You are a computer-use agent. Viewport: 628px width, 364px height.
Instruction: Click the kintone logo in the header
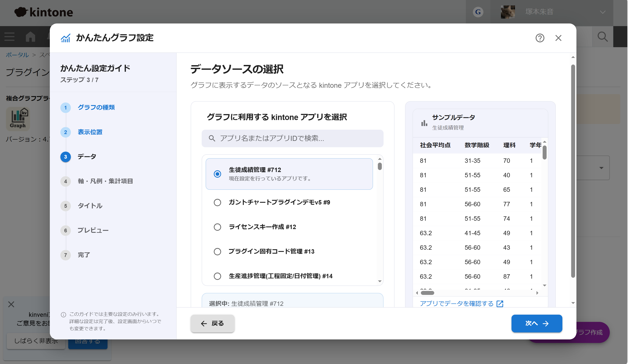point(44,12)
